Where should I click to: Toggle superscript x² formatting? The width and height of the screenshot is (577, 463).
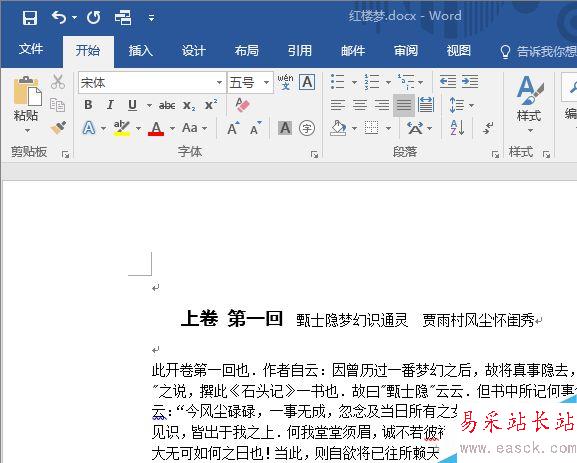point(211,105)
